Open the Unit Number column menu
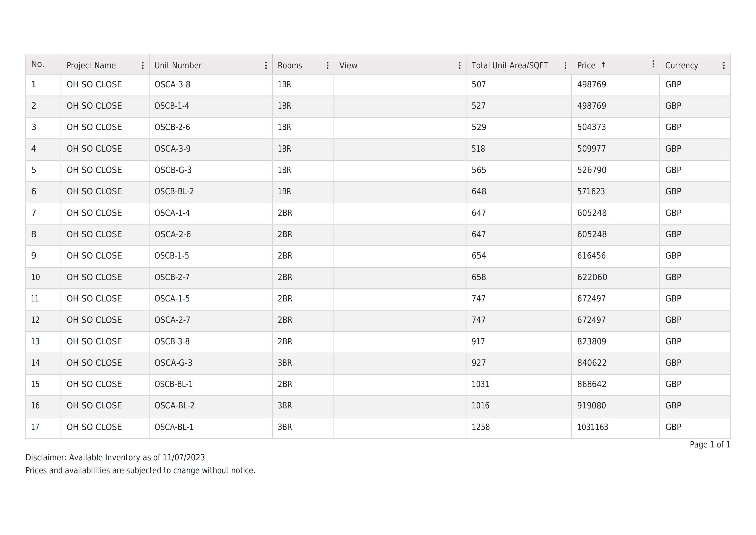 point(266,65)
